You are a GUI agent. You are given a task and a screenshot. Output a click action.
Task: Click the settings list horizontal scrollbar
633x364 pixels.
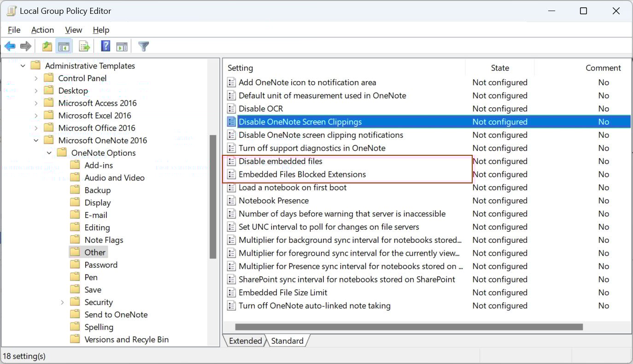(409, 327)
